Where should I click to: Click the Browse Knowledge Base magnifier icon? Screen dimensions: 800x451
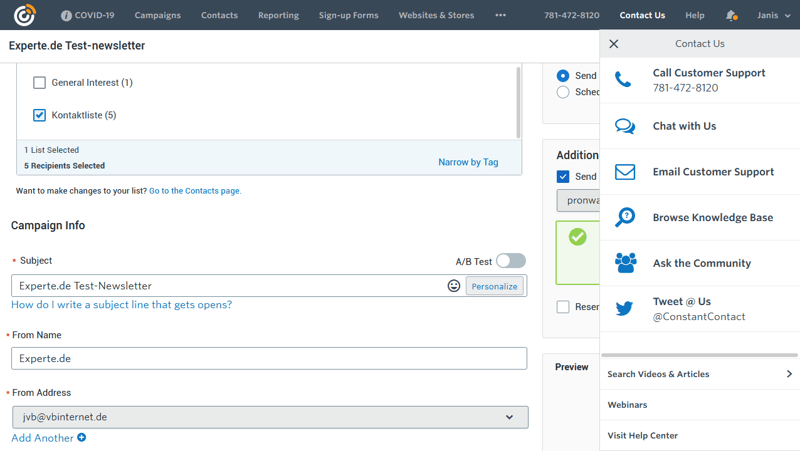(x=625, y=217)
